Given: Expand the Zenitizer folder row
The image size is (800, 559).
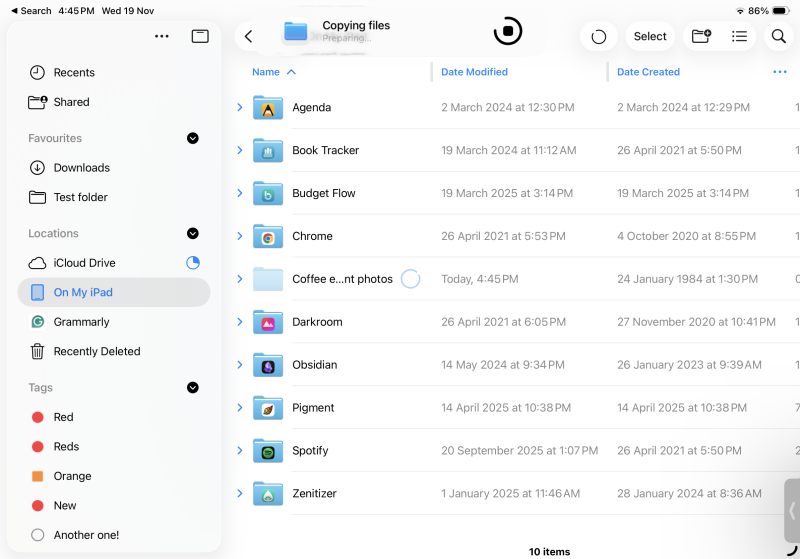Looking at the screenshot, I should point(240,493).
